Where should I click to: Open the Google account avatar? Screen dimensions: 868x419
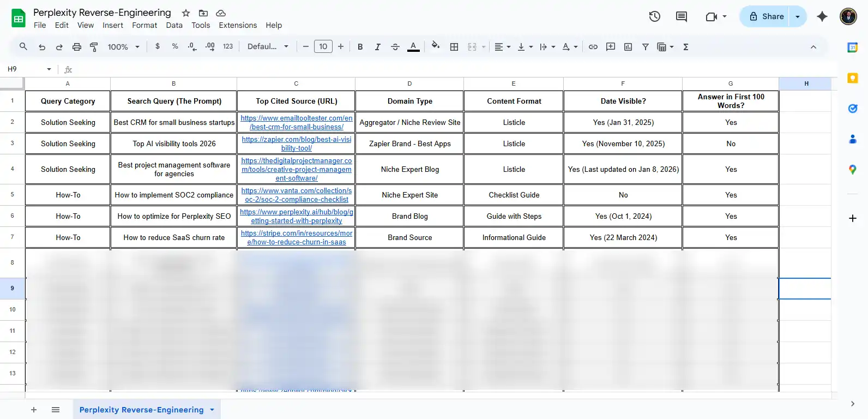tap(848, 16)
